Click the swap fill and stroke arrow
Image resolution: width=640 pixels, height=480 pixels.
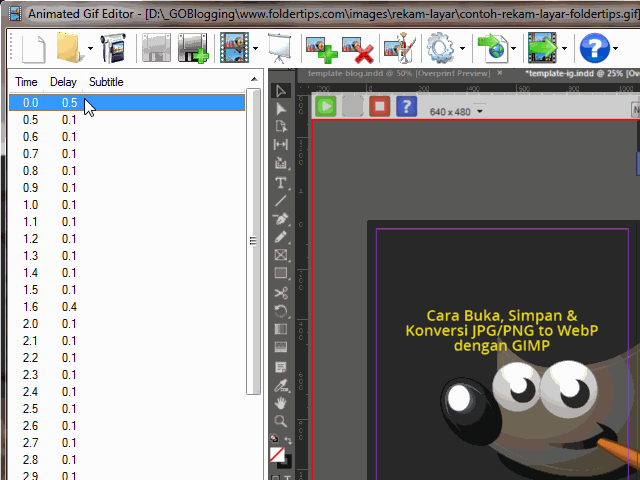(x=288, y=441)
